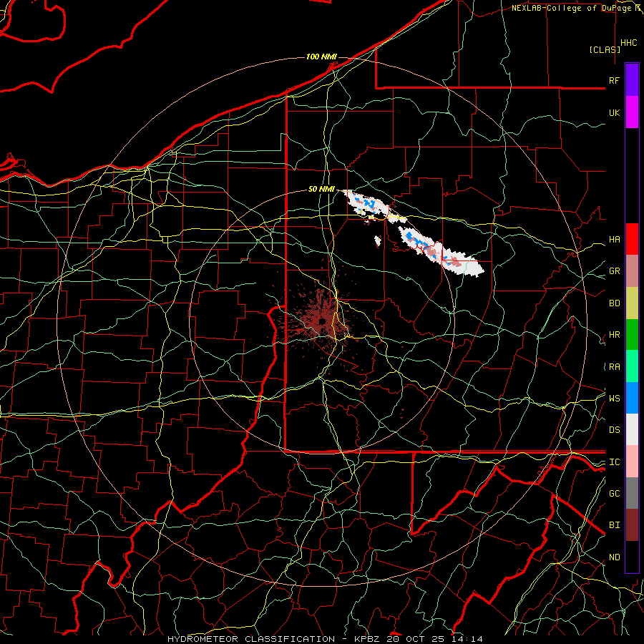The image size is (644, 644).
Task: Pick the light green RA legend swatch
Action: coord(632,366)
